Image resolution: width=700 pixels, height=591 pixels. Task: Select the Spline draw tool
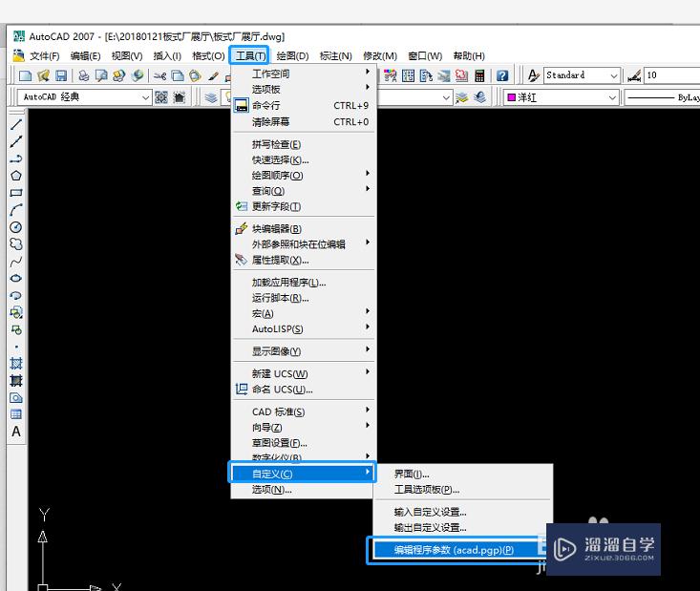click(x=16, y=262)
